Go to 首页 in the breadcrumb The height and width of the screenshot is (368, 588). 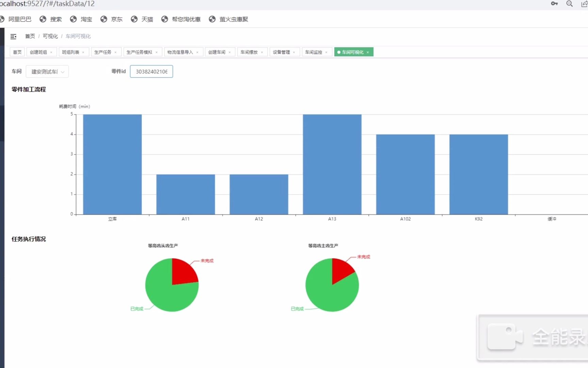tap(30, 36)
